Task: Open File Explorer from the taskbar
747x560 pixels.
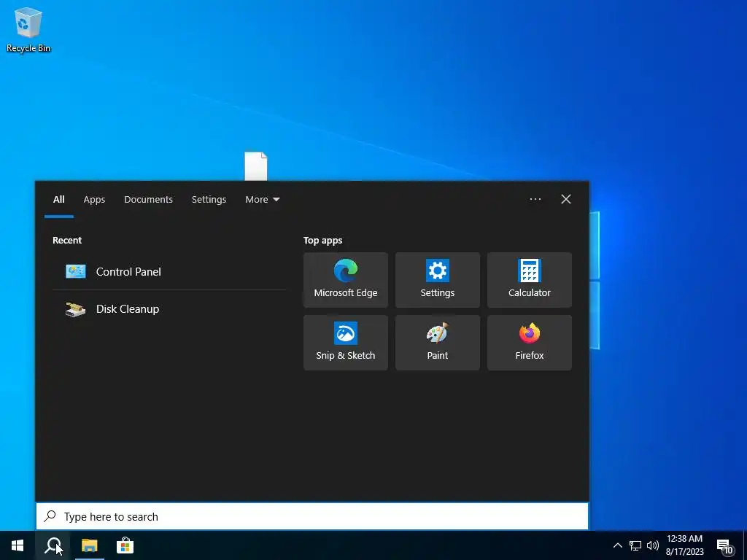Action: click(x=89, y=545)
